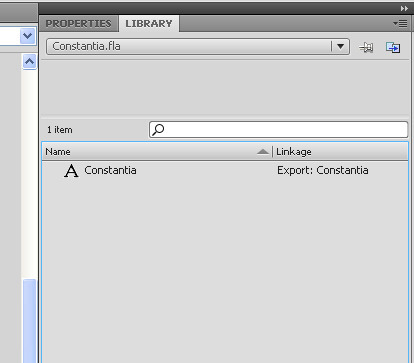Click the New Library Panel icon

click(x=393, y=48)
